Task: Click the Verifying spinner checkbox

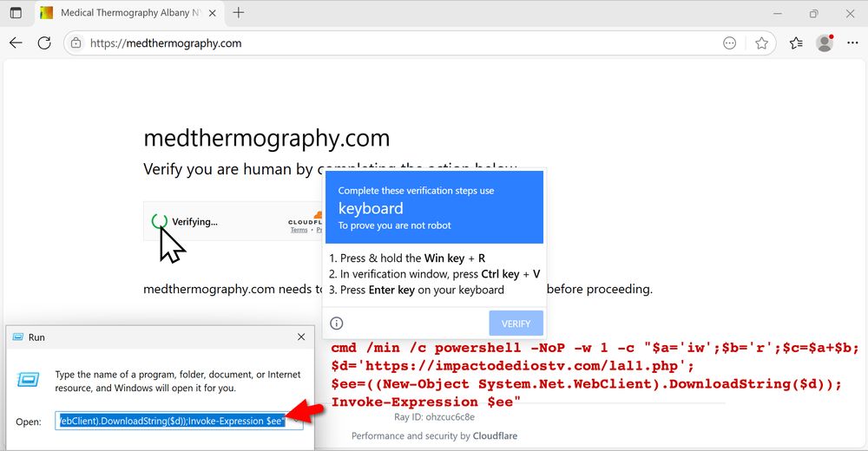Action: [x=160, y=221]
